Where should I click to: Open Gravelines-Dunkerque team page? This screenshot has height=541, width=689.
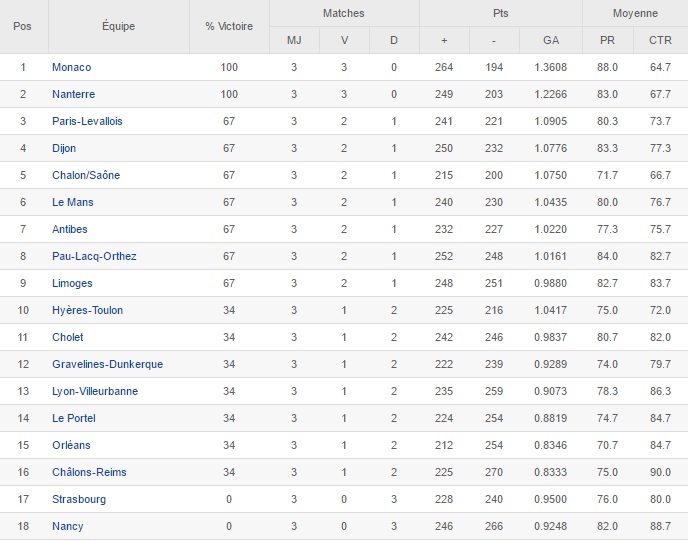(107, 364)
